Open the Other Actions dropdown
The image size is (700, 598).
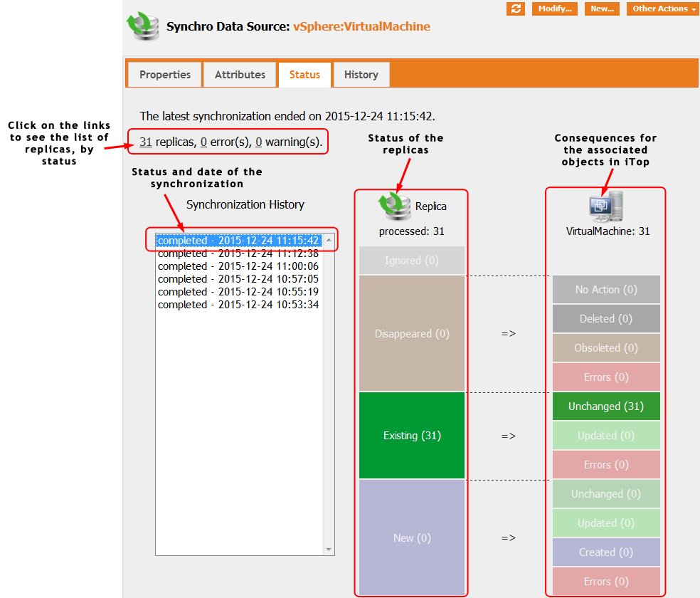point(661,9)
